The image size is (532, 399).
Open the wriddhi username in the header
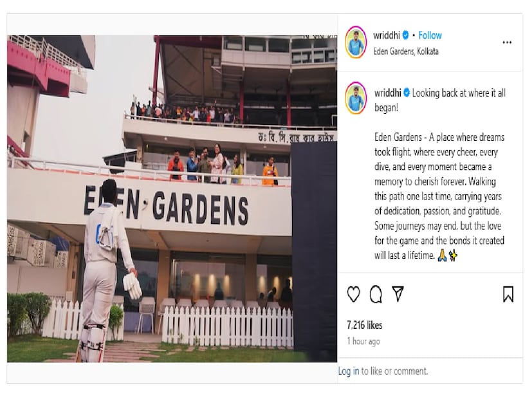[x=387, y=35]
